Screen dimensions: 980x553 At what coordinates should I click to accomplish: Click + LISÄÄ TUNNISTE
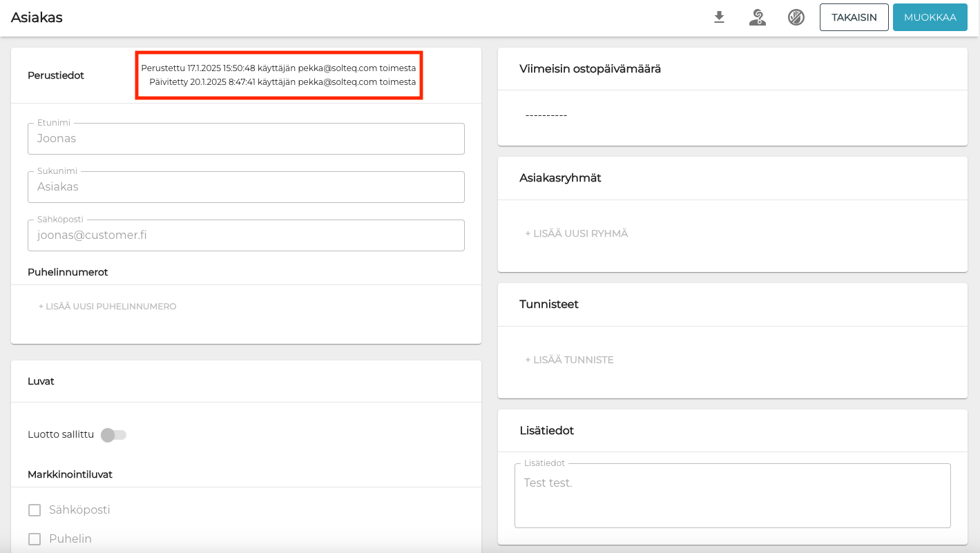coord(569,360)
